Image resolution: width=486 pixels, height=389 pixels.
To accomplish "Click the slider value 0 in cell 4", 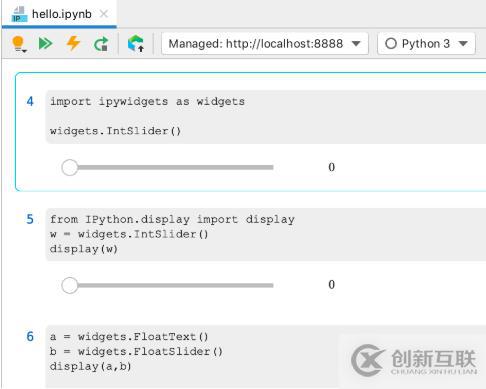I will [331, 167].
